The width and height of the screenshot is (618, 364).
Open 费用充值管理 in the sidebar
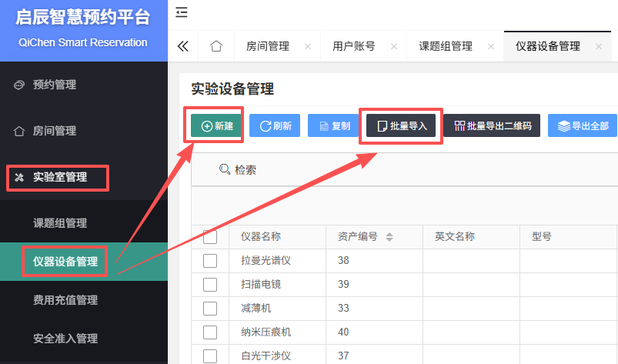click(x=65, y=300)
